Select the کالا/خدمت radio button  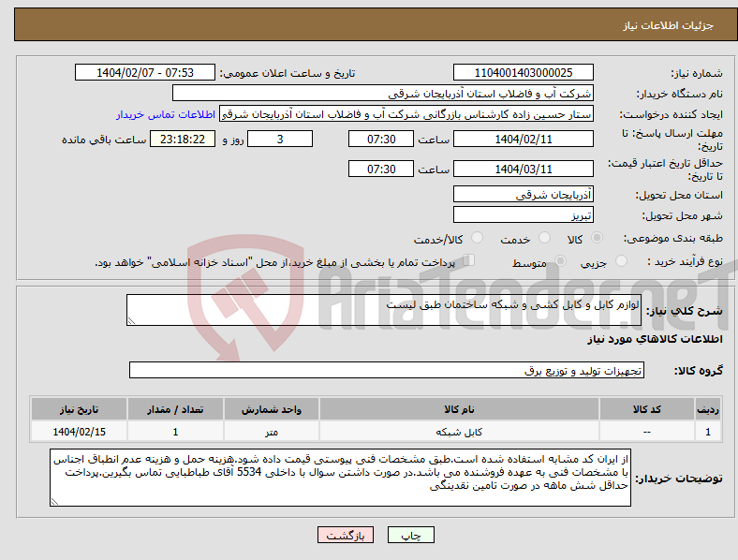pos(478,238)
